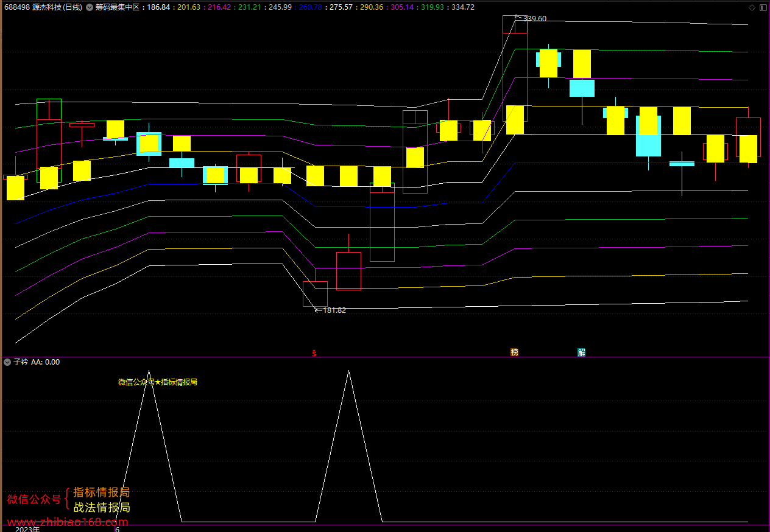Viewport: 770px width, 532px height.
Task: Click the yellow 微信公众号★指标情报局 chart label
Action: [158, 382]
